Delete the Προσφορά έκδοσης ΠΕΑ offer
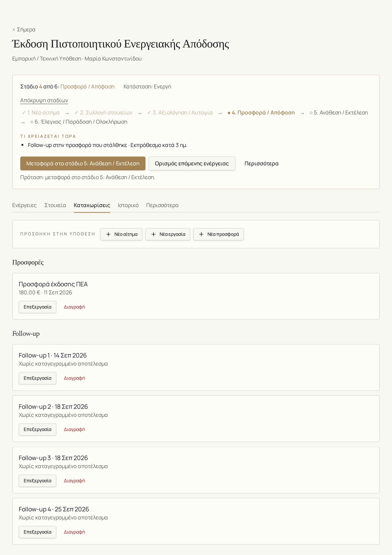Image resolution: width=392 pixels, height=555 pixels. [74, 307]
